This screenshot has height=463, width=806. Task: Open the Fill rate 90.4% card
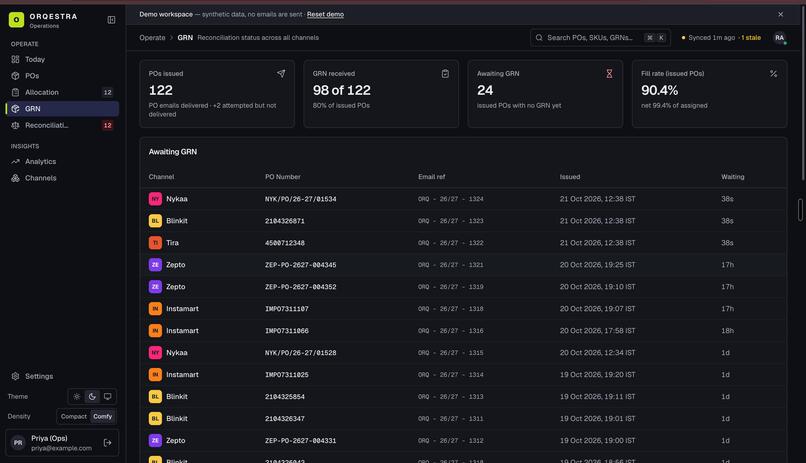tap(709, 94)
